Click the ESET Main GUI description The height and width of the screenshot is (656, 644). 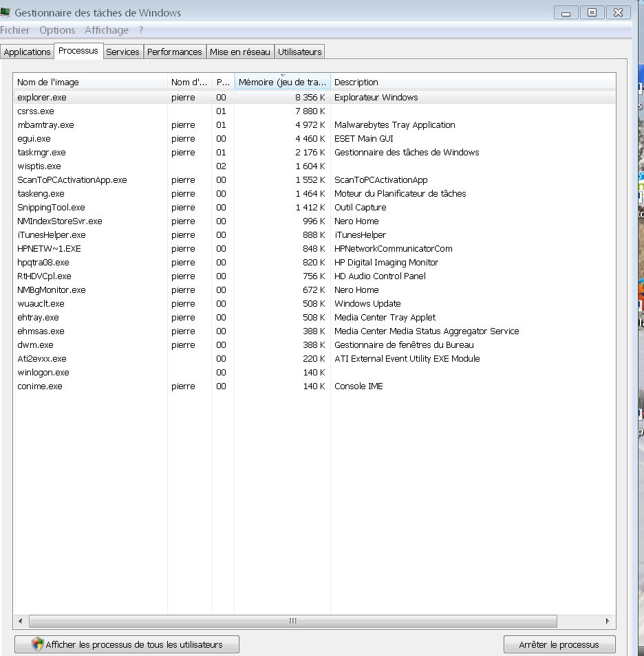[x=363, y=139]
